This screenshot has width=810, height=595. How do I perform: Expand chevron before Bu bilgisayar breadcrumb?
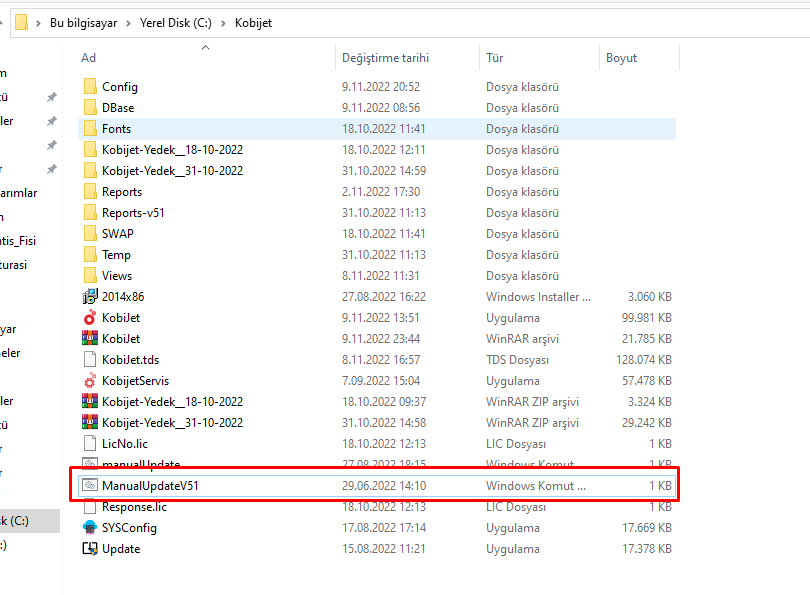pos(38,23)
